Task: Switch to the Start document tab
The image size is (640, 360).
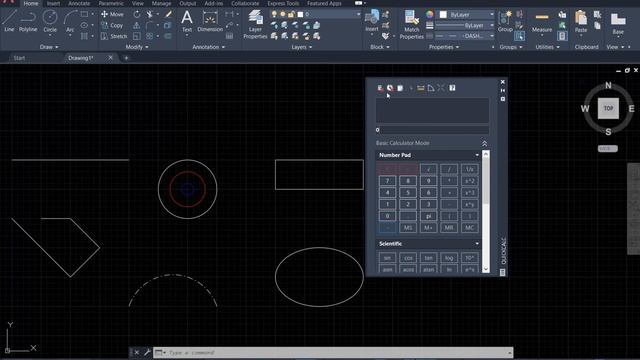Action: click(19, 58)
